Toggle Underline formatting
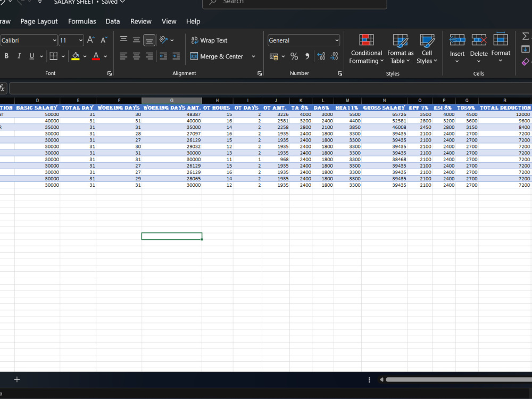 click(31, 56)
